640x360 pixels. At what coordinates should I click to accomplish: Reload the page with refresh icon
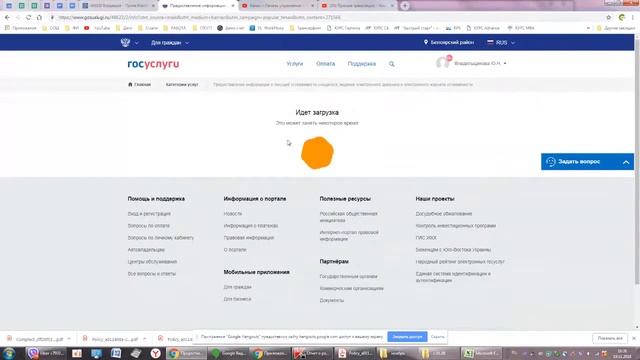28,17
